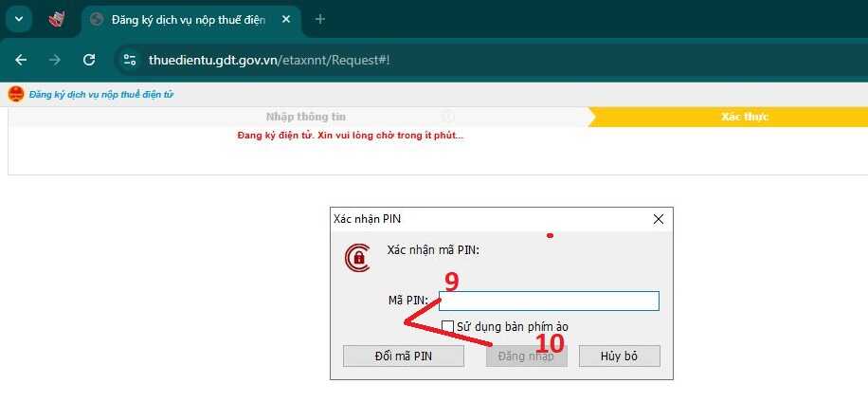
Task: Click the Mã PIN input field
Action: click(x=549, y=301)
